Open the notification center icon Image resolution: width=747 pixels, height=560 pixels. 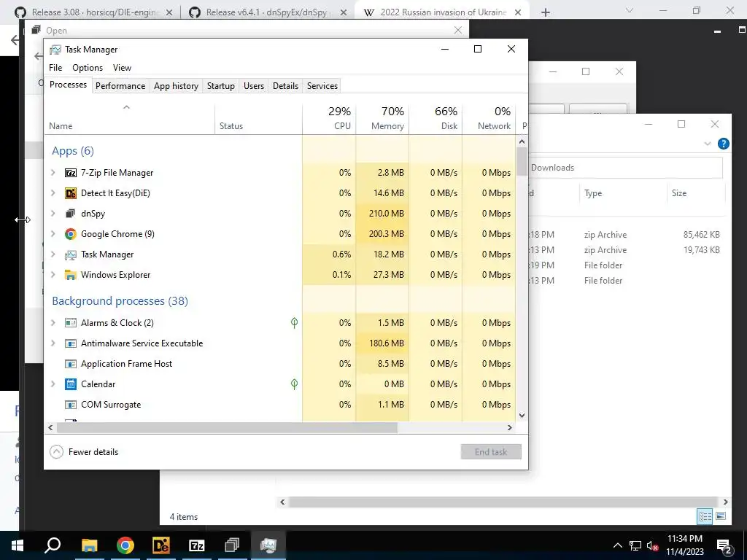coord(724,546)
